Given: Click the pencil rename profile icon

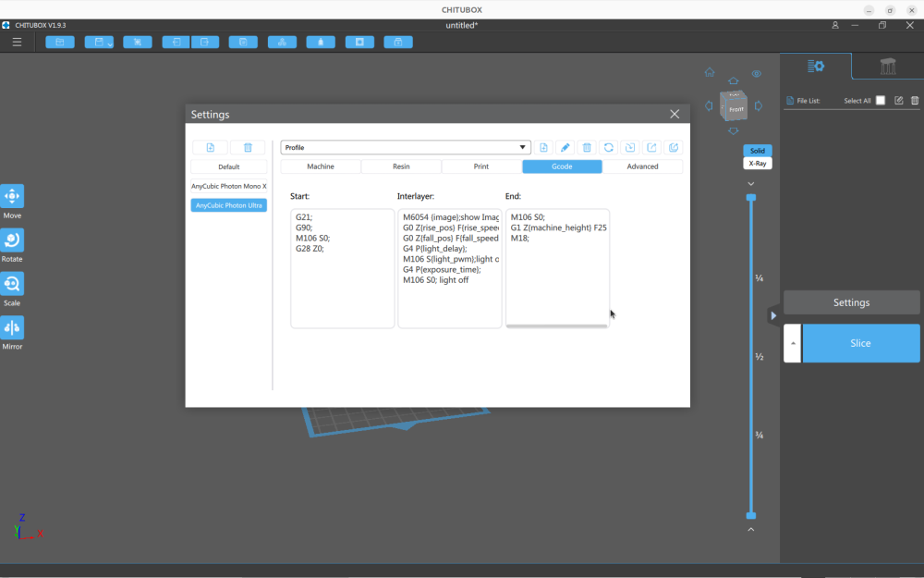Looking at the screenshot, I should (565, 147).
